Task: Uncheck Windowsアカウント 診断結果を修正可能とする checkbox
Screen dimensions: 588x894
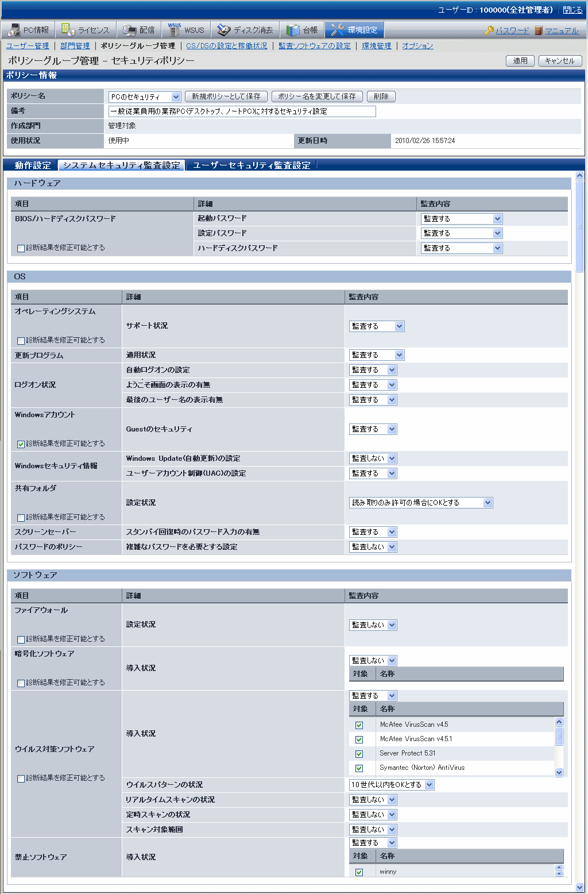Action: 21,444
